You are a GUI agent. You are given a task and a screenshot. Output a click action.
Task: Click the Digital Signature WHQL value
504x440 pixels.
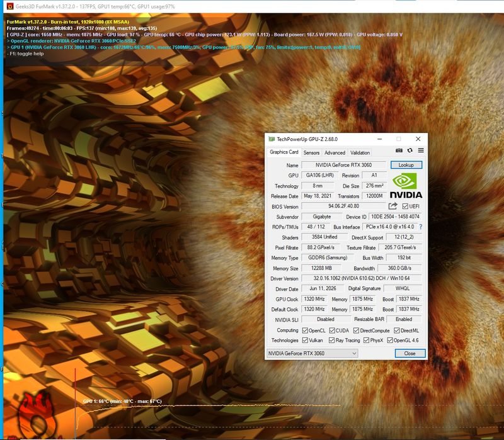403,288
